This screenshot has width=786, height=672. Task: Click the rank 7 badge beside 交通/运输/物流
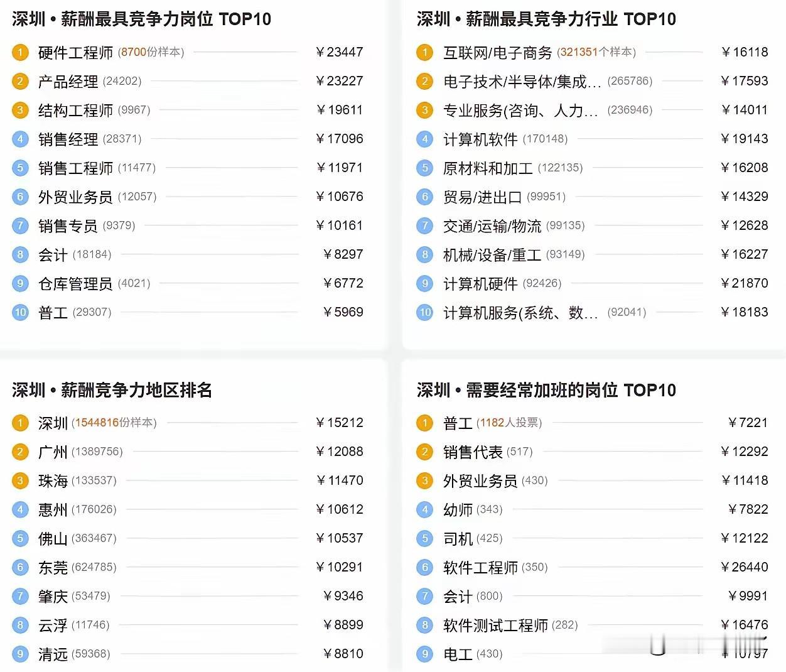425,225
